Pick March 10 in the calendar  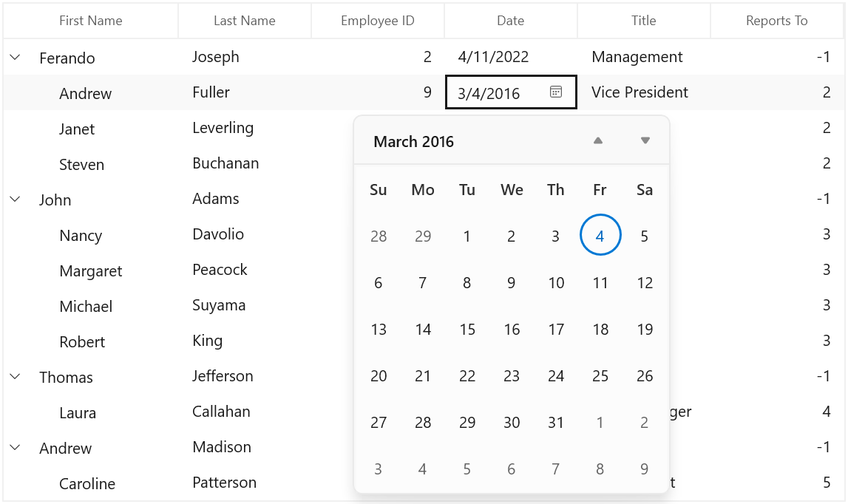[x=556, y=283]
